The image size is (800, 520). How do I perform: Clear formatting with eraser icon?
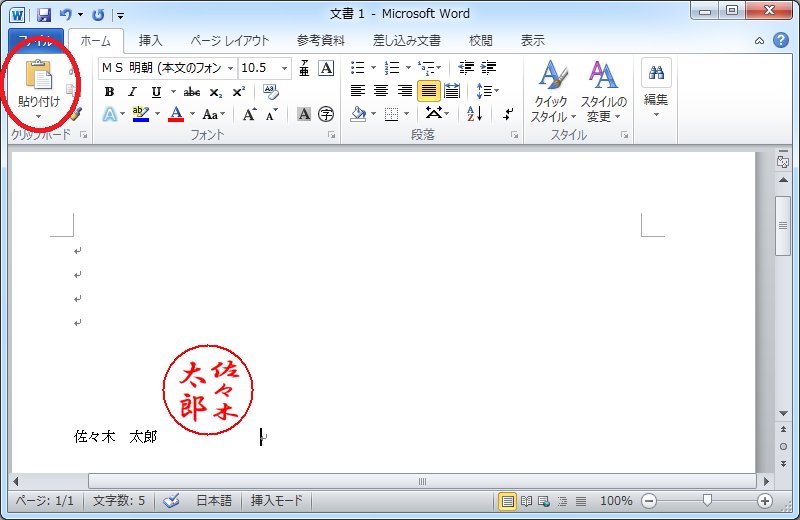pyautogui.click(x=270, y=92)
